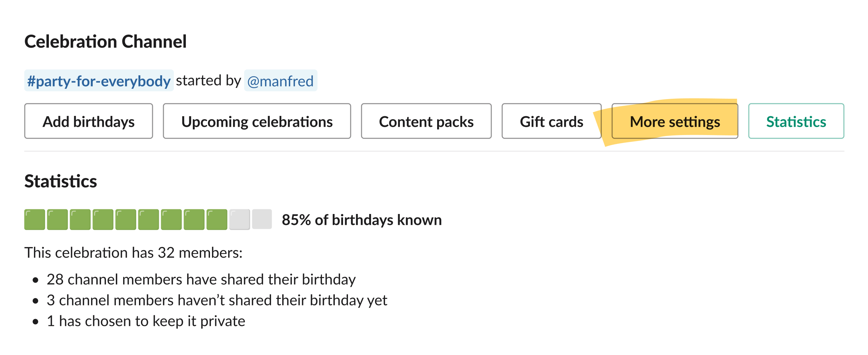
Task: Open the #party-for-everybody channel link
Action: coord(99,80)
